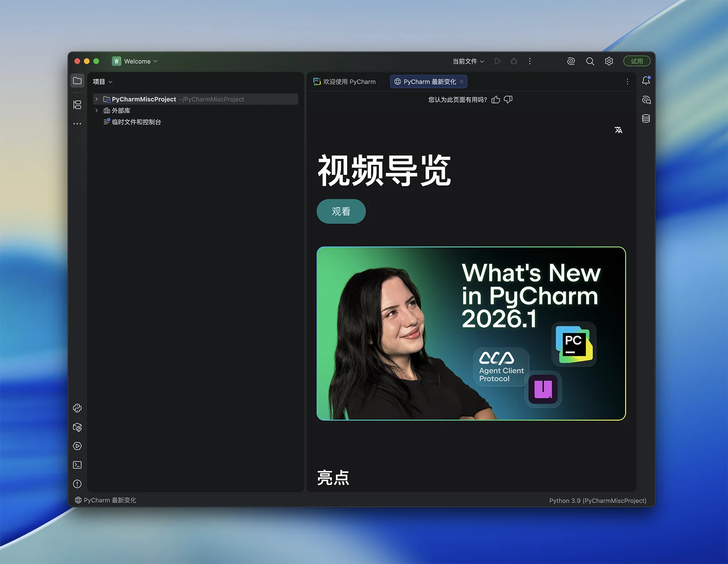Toggle the Project tool window folder icon
The width and height of the screenshot is (728, 564).
coord(77,81)
